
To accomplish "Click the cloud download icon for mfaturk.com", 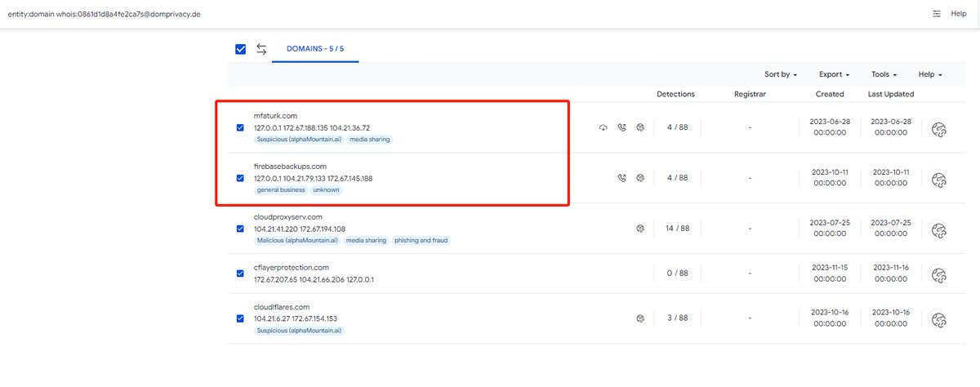I will coord(603,127).
